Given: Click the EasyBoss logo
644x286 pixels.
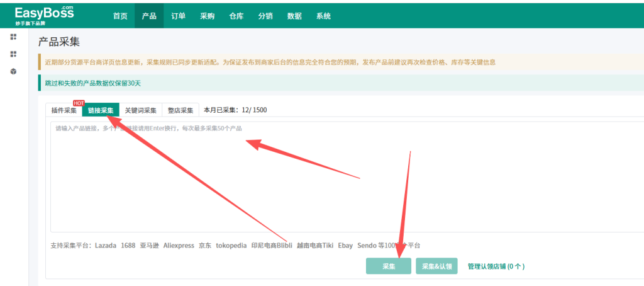Looking at the screenshot, I should [44, 14].
